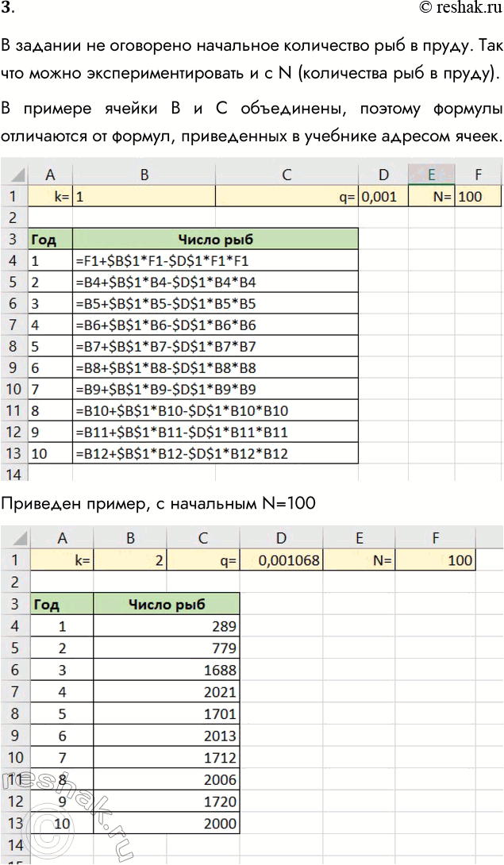Click 'Число рыб' header in the formulas table
Screen dimensions: 504x865
pyautogui.click(x=215, y=239)
